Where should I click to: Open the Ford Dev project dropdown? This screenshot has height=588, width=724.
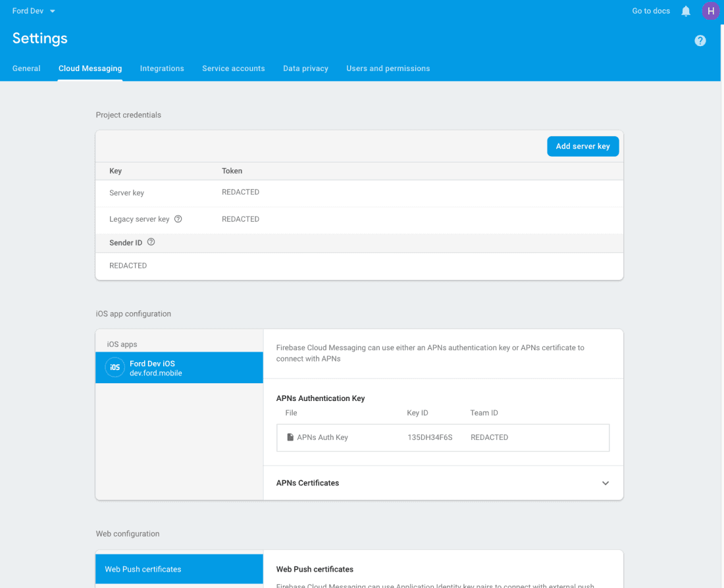click(x=34, y=11)
